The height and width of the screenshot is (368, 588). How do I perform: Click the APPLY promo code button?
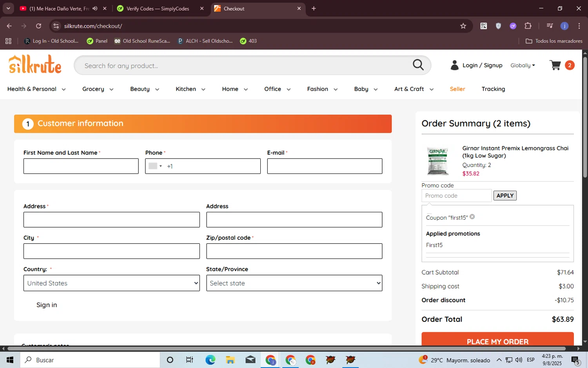pyautogui.click(x=505, y=195)
